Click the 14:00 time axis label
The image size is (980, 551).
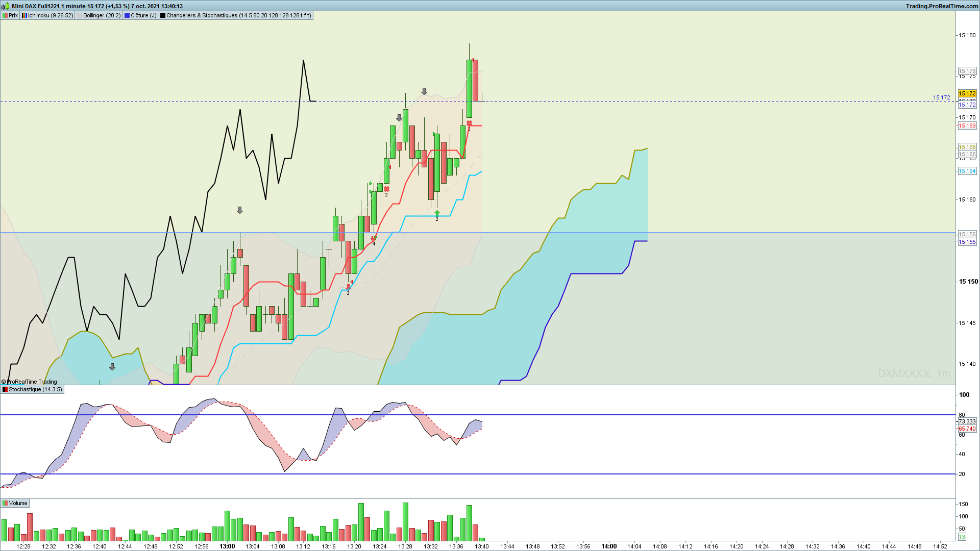click(609, 546)
